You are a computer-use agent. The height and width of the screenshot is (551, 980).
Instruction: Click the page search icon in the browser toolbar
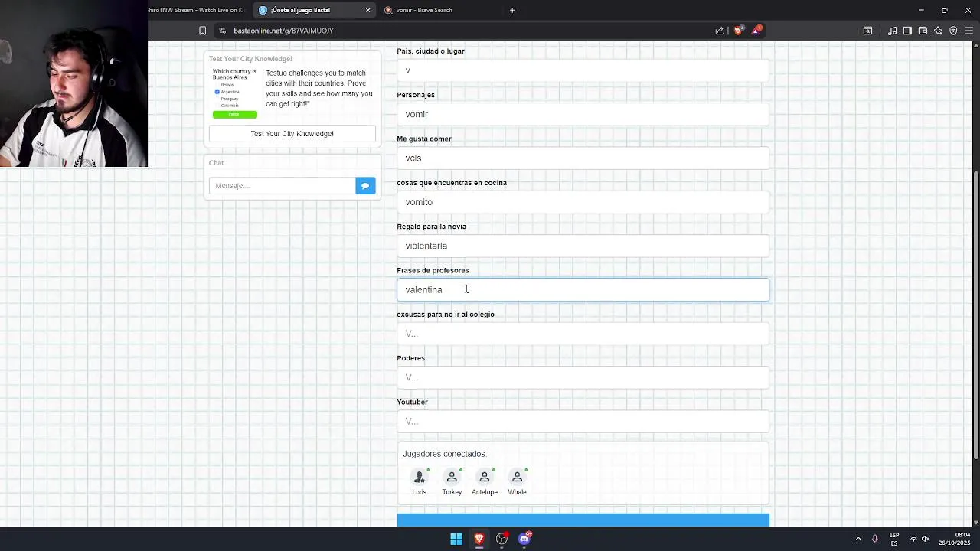coord(867,31)
